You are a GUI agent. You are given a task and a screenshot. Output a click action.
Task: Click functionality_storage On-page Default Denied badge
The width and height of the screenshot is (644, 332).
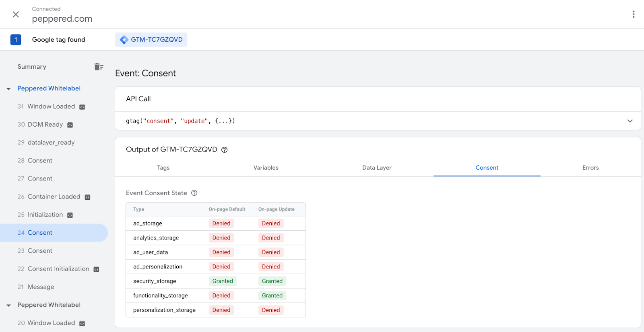point(221,295)
